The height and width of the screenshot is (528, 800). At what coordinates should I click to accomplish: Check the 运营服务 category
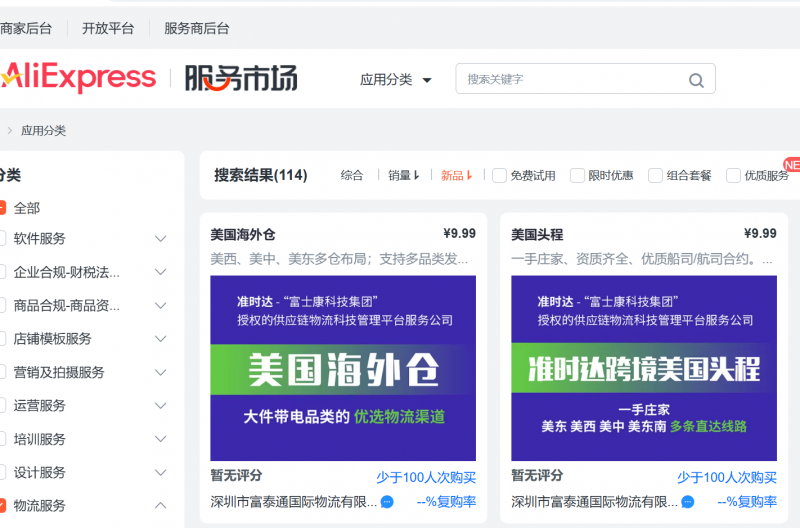click(x=2, y=406)
